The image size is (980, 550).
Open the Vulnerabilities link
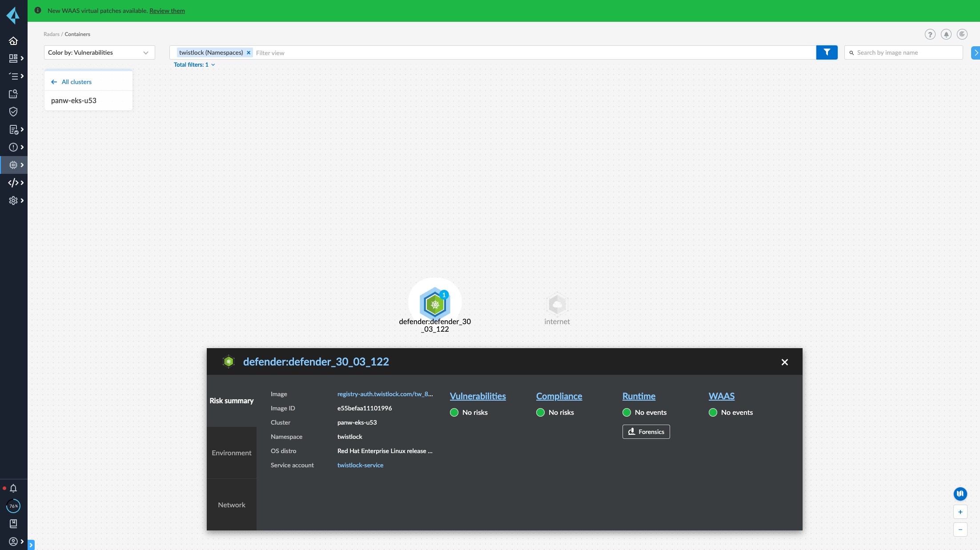pyautogui.click(x=478, y=396)
